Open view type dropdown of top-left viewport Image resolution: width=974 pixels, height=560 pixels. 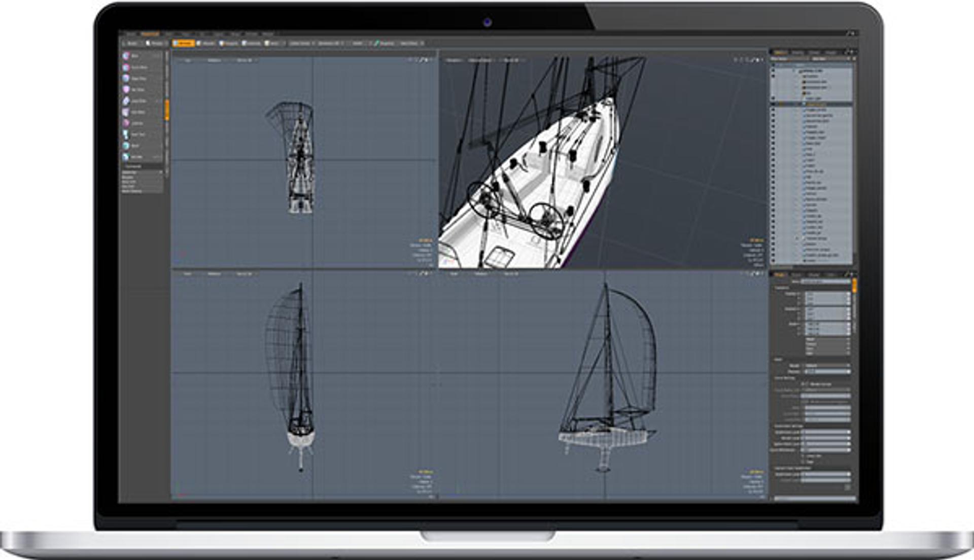[187, 60]
